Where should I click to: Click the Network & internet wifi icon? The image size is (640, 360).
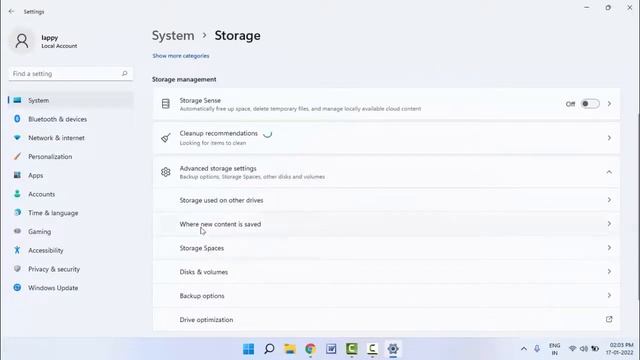(17, 138)
